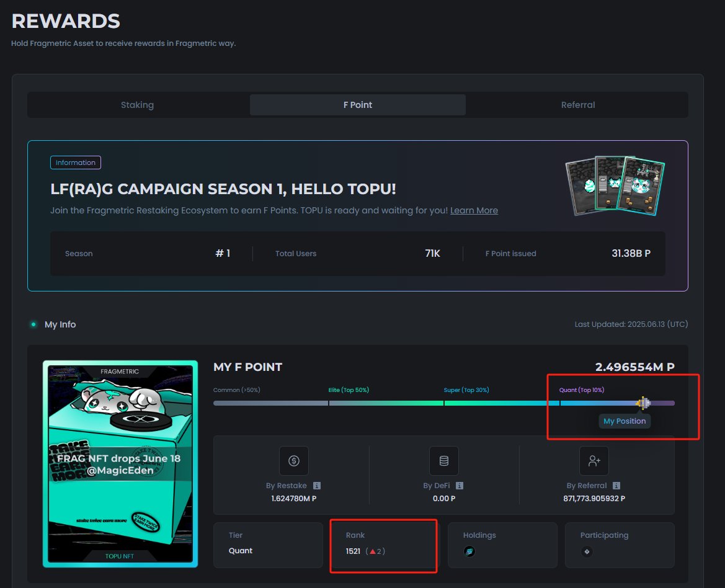Click the By DeFi database icon
The height and width of the screenshot is (588, 725).
444,461
